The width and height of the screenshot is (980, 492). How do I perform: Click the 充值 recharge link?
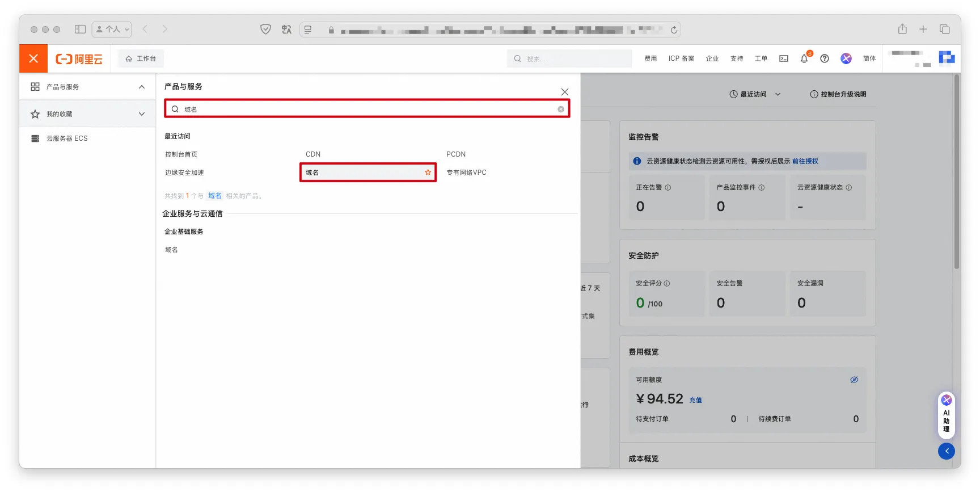tap(695, 400)
